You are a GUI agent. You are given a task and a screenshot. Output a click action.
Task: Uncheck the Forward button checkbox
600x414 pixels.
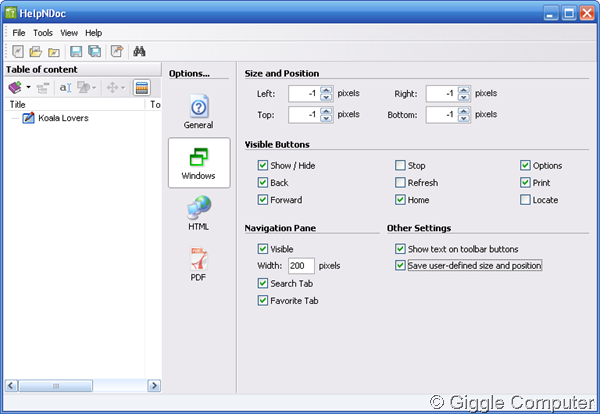pos(262,200)
